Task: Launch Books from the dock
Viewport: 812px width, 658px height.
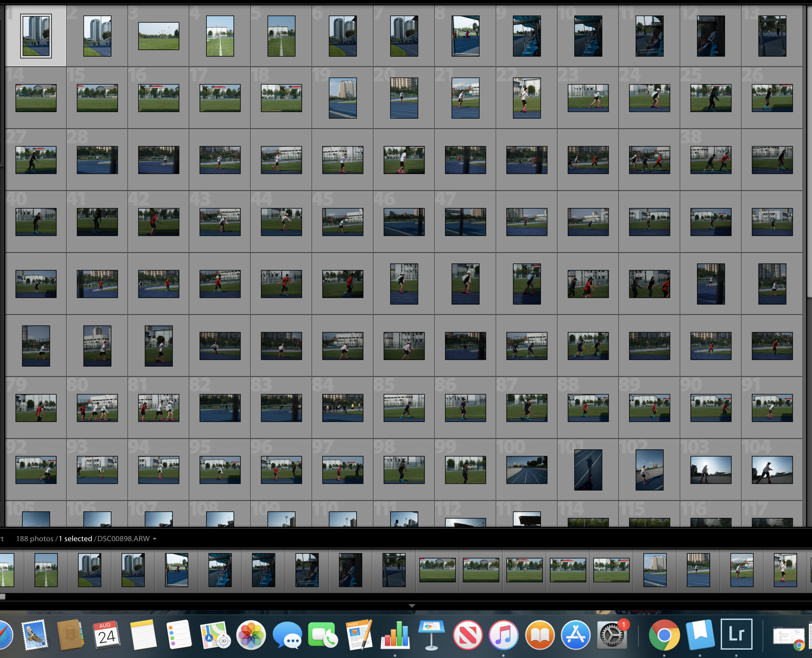Action: [x=540, y=635]
